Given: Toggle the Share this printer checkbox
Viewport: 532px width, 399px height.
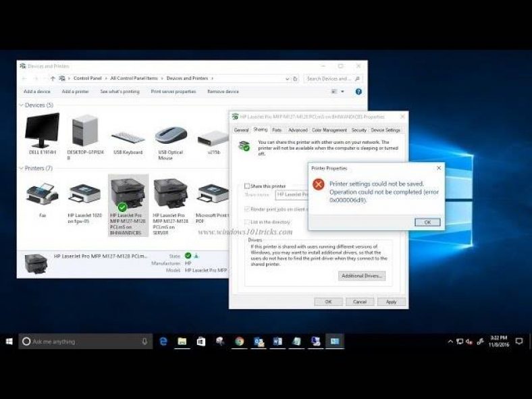Looking at the screenshot, I should pos(247,186).
